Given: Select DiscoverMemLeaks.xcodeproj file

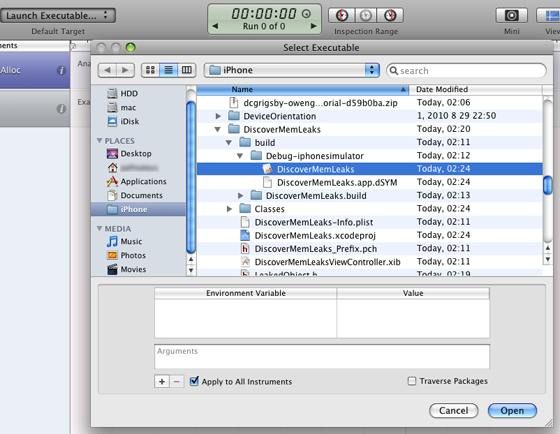Looking at the screenshot, I should (315, 235).
